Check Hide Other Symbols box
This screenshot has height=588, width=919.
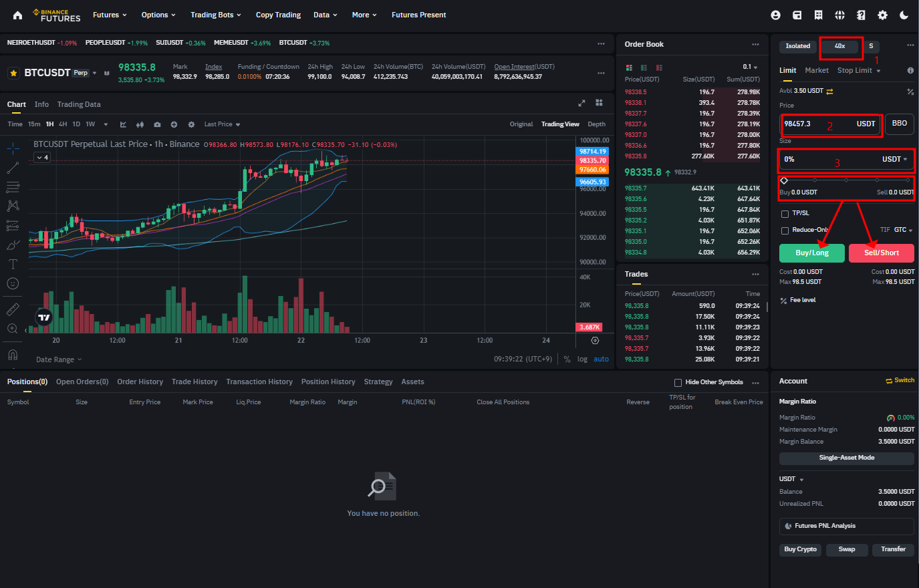pyautogui.click(x=678, y=383)
